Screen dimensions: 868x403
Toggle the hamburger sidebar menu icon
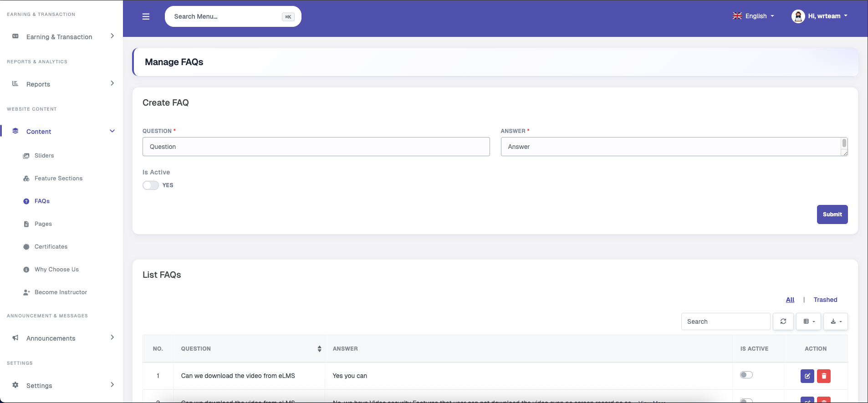[146, 16]
